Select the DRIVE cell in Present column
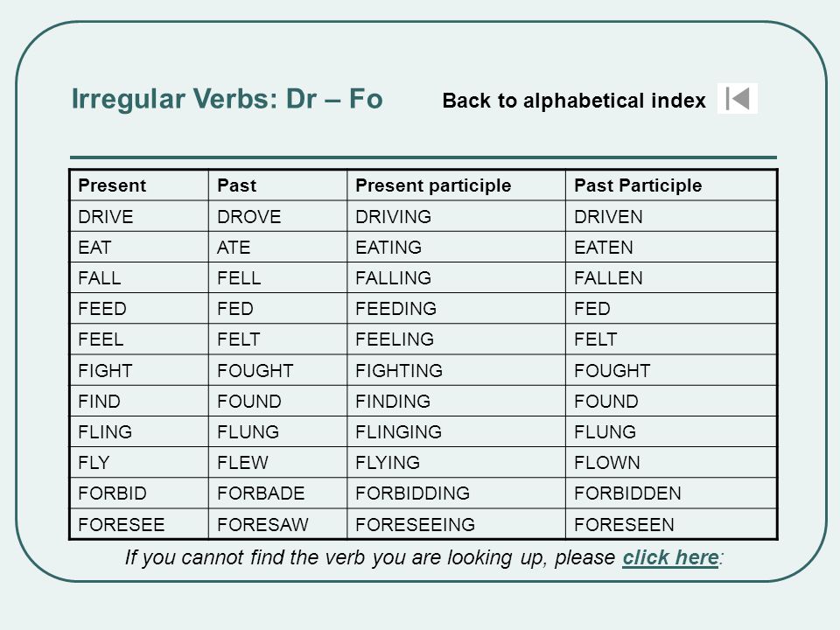840x630 pixels. tap(139, 216)
